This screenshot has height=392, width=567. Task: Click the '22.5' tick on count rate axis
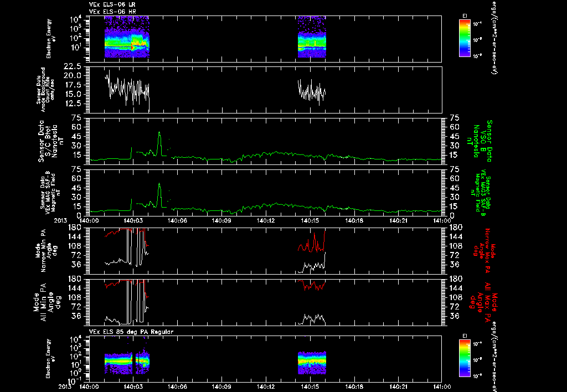point(73,66)
